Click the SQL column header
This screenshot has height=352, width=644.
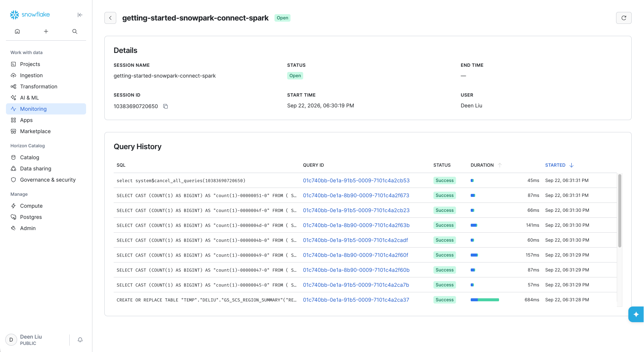121,165
